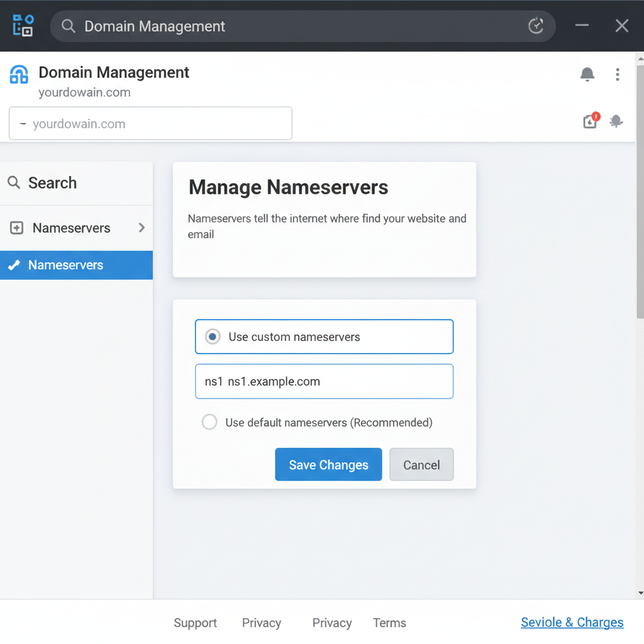Open the inbox icon with red badge
This screenshot has width=644, height=644.
[591, 120]
